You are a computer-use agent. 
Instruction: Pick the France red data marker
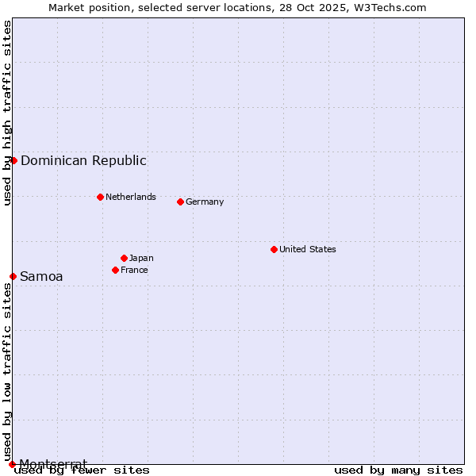pos(116,270)
